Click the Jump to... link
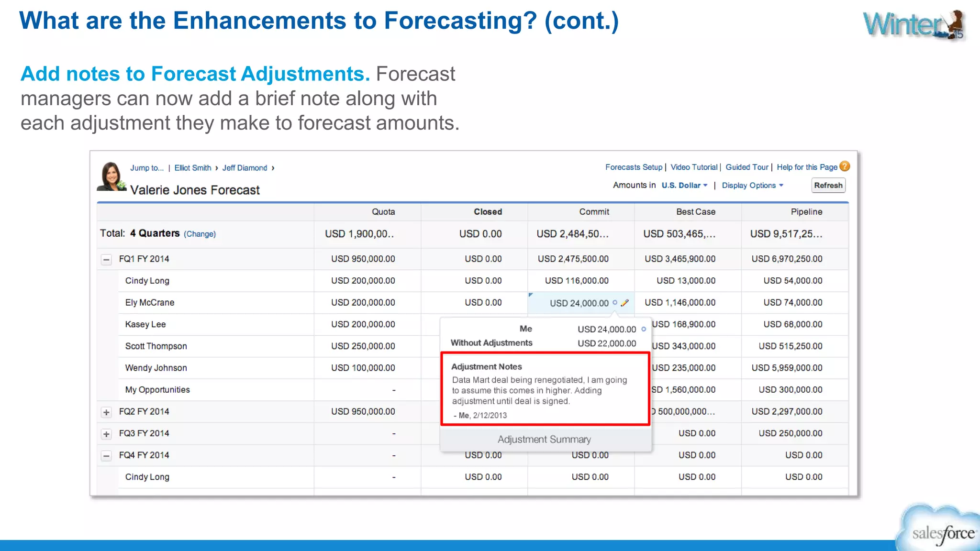 point(147,168)
